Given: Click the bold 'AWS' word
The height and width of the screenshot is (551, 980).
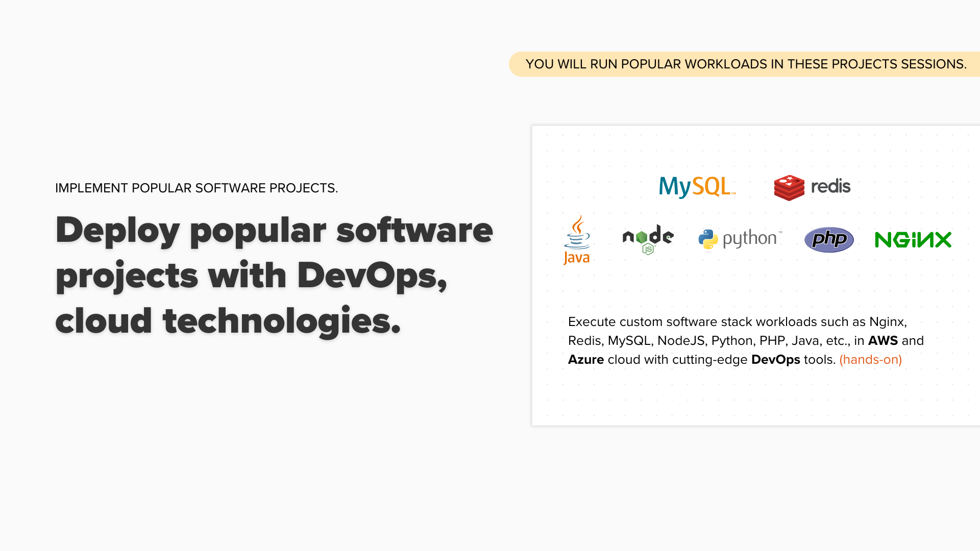Looking at the screenshot, I should (883, 341).
